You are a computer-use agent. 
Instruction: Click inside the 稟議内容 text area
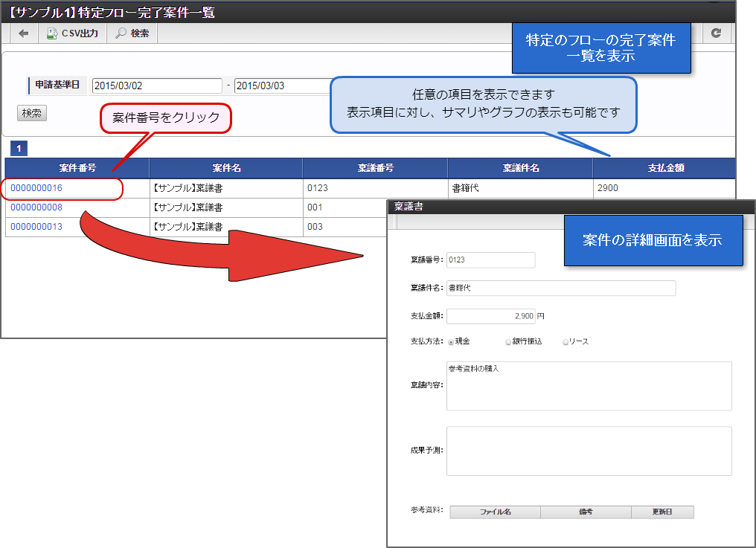click(588, 385)
